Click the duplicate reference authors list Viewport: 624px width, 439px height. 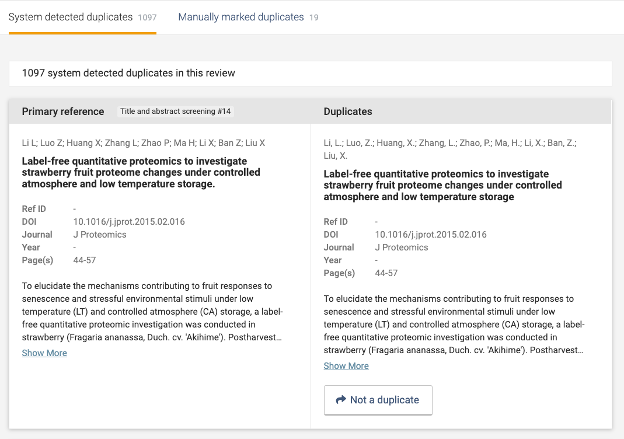coord(450,151)
